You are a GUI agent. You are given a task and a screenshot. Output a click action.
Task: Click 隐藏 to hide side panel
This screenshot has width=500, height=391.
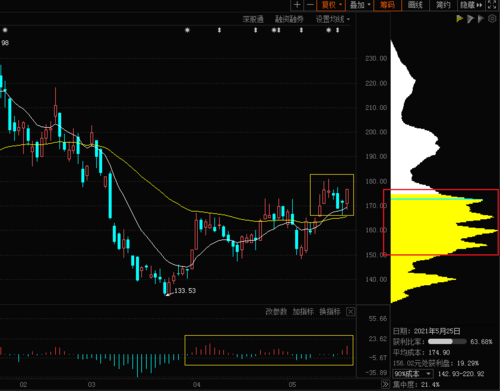coord(471,5)
